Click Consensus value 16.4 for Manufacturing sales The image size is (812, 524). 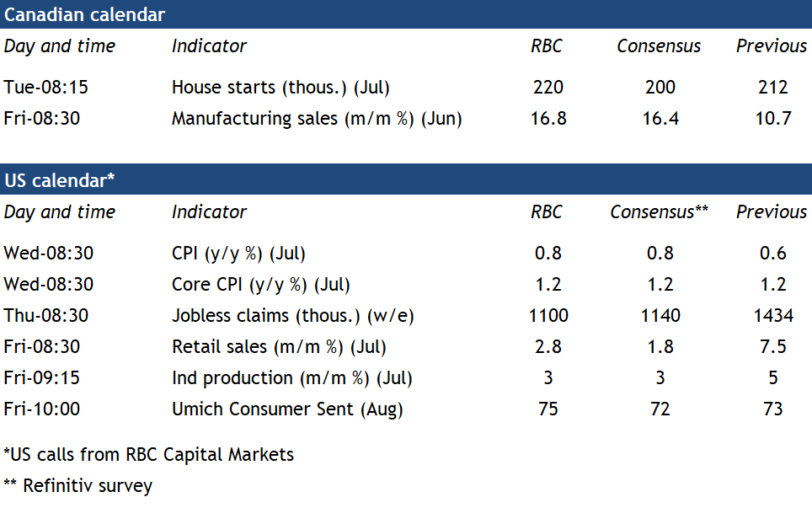pyautogui.click(x=660, y=118)
